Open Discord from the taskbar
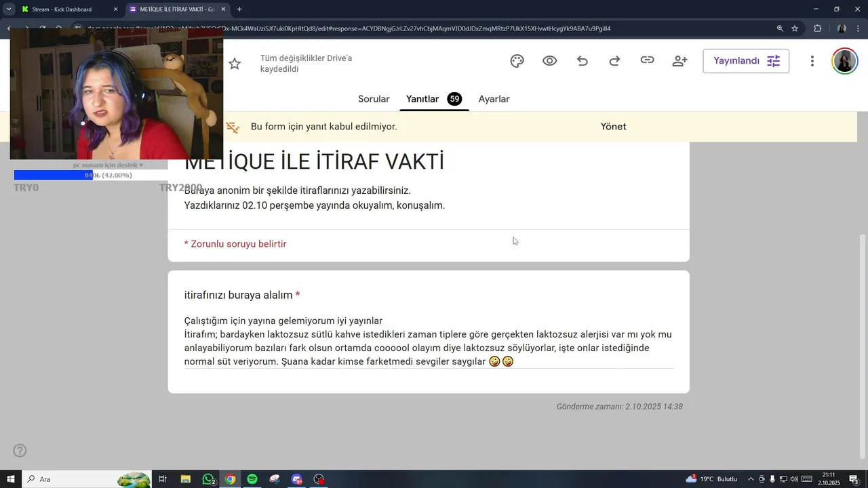The width and height of the screenshot is (868, 488). 296,479
